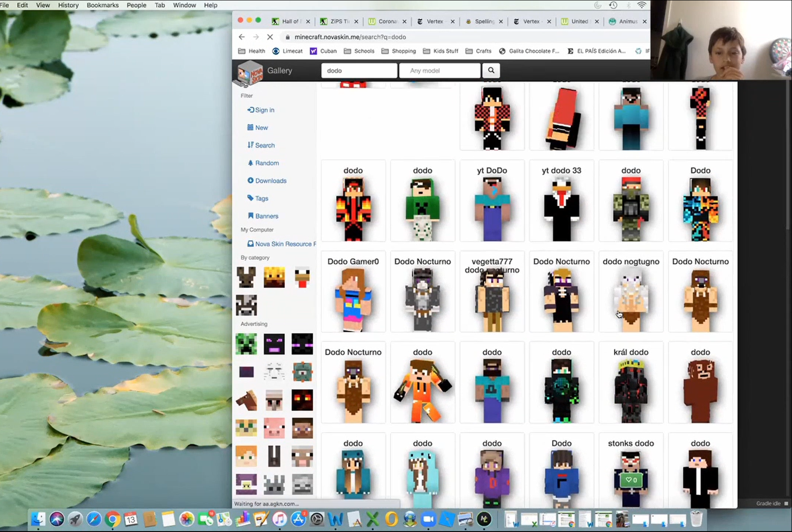
Task: Open Microsoft Excel from the dock
Action: click(x=373, y=519)
